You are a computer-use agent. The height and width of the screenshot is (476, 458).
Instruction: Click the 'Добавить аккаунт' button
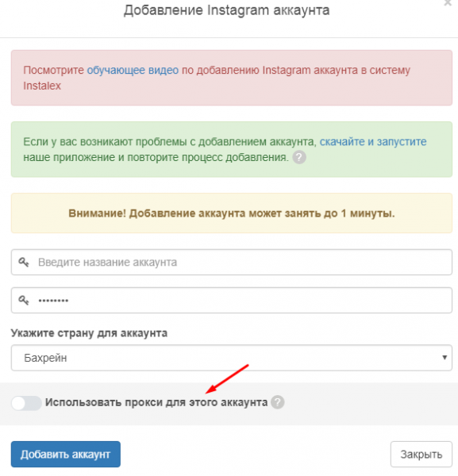tap(66, 454)
